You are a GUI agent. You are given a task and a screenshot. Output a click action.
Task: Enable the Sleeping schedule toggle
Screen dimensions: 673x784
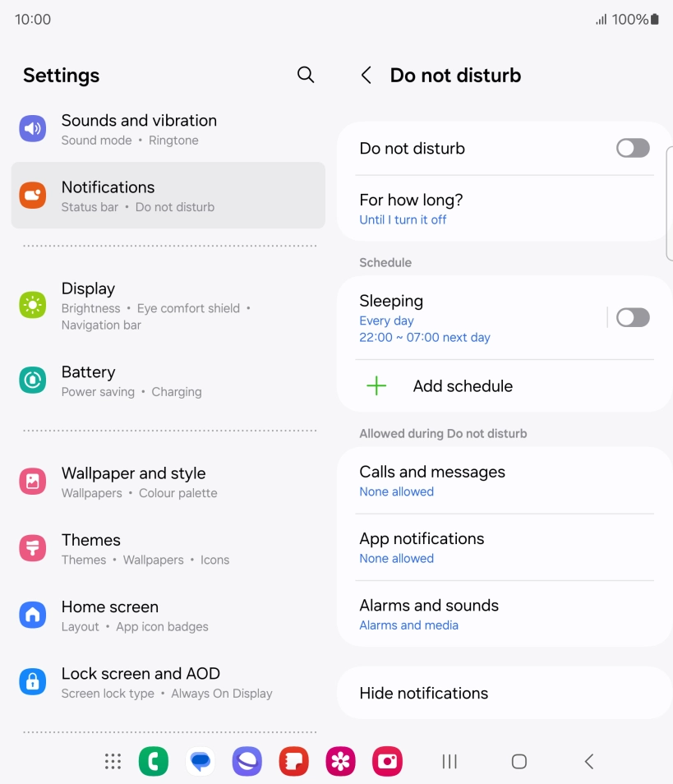click(633, 317)
